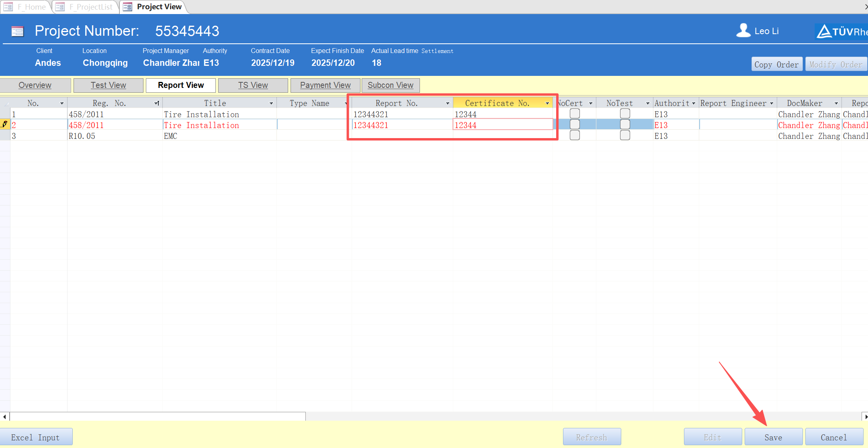Toggle NoCert checkbox in row 1
This screenshot has height=448, width=868.
point(575,114)
